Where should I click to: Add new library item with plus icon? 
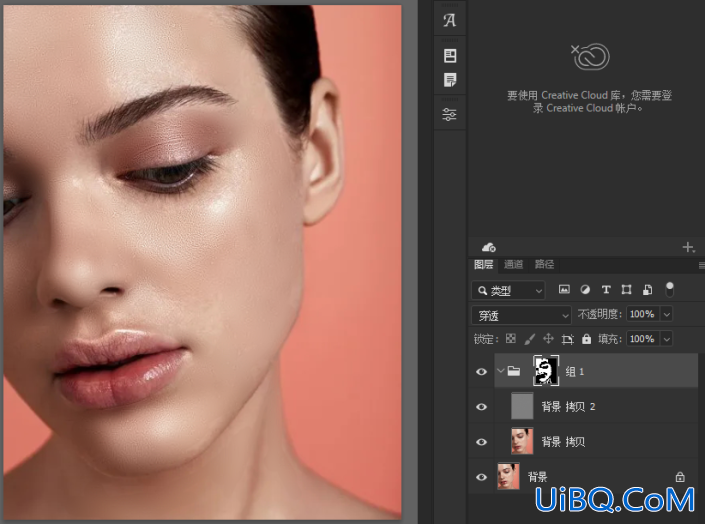[x=688, y=247]
